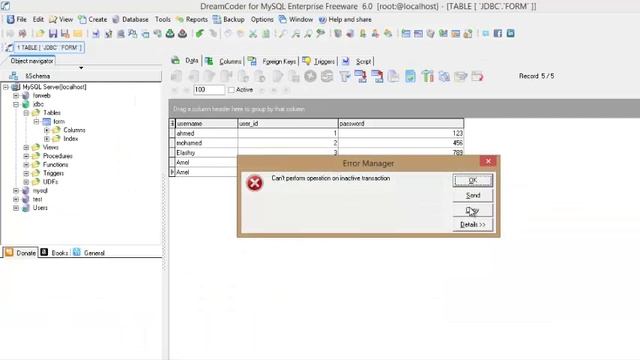The image size is (640, 360).
Task: Open the Help and share menu
Action: [x=345, y=20]
